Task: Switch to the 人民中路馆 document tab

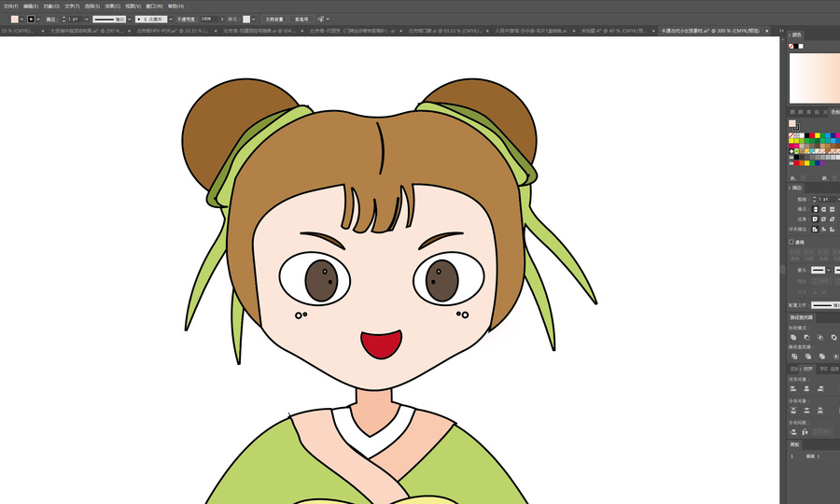Action: [531, 31]
